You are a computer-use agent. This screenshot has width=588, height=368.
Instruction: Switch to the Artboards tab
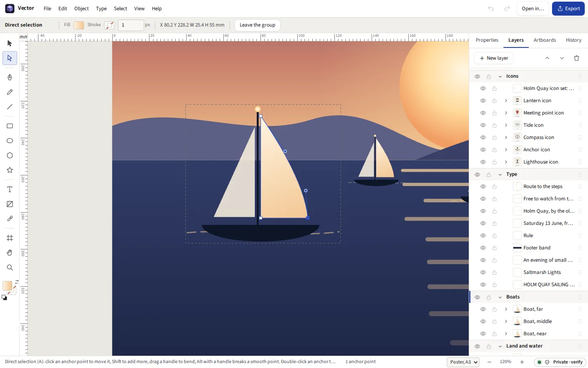pyautogui.click(x=544, y=40)
